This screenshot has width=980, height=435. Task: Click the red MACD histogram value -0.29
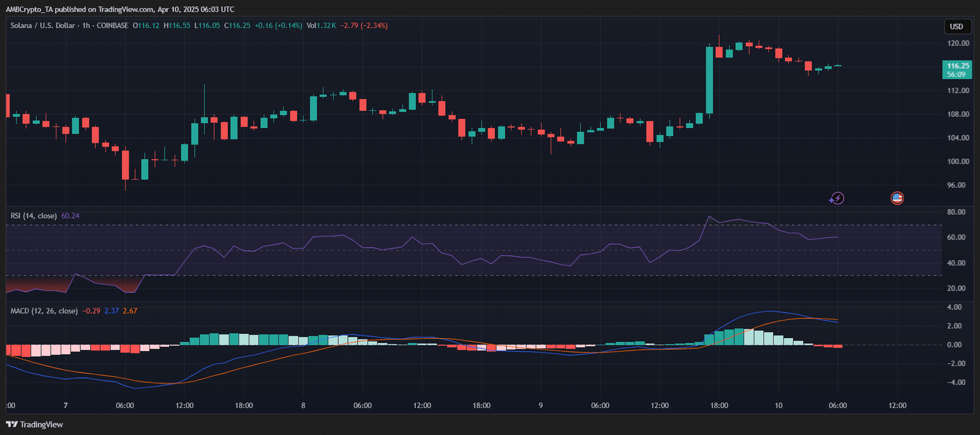tap(92, 311)
